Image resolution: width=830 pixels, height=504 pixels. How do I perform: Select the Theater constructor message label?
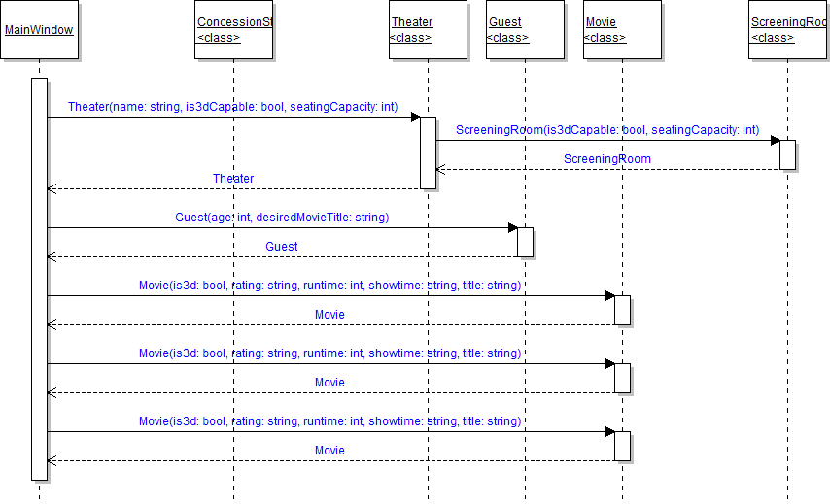(232, 106)
